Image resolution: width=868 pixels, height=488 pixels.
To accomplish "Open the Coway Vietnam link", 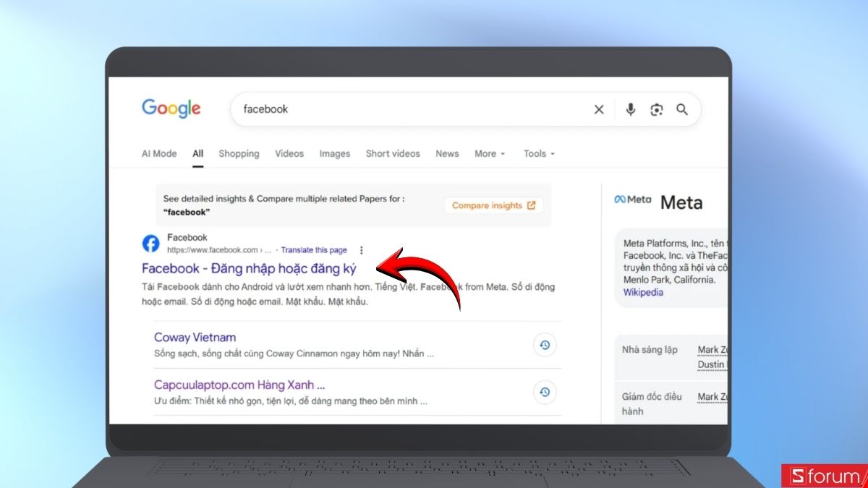I will click(195, 338).
